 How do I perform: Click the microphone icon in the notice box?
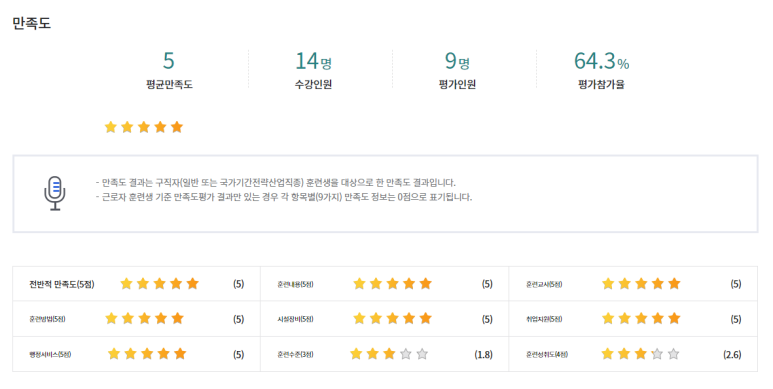55,193
